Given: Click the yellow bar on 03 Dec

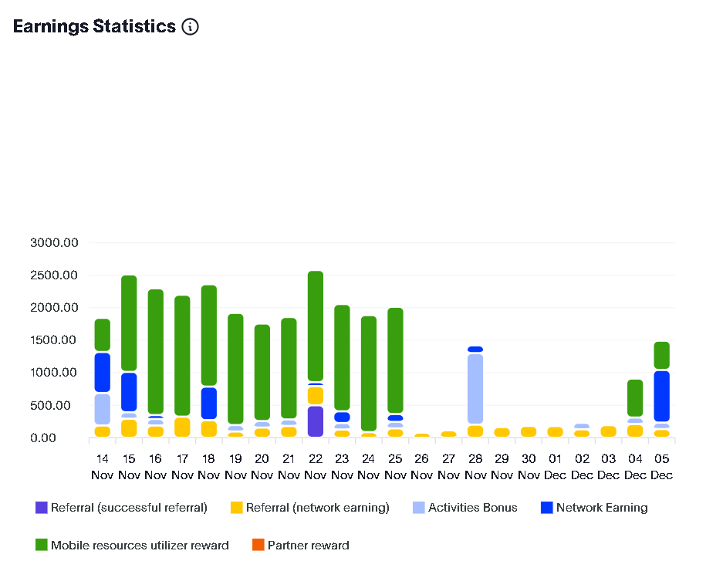Looking at the screenshot, I should (x=609, y=431).
